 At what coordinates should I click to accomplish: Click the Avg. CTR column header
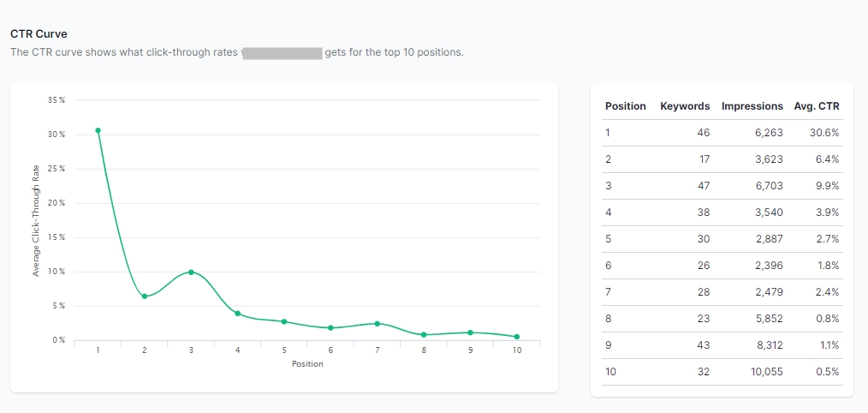(x=817, y=106)
